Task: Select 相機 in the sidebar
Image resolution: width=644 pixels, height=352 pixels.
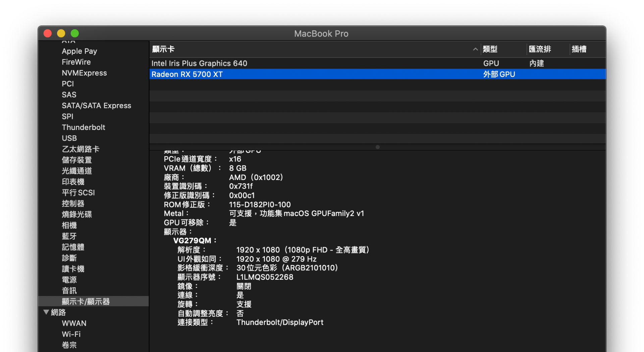Action: pos(69,225)
